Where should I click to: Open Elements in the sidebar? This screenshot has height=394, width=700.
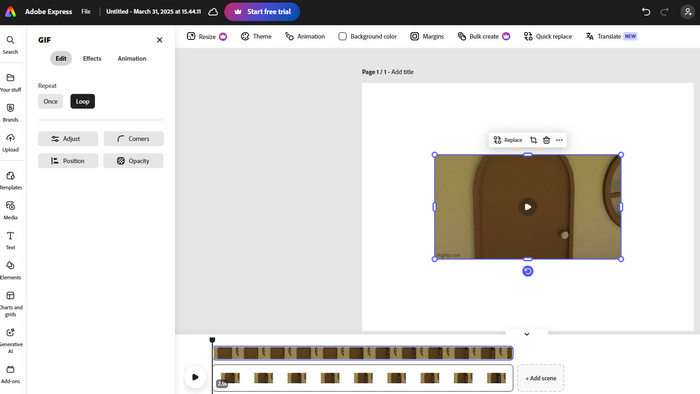(10, 270)
